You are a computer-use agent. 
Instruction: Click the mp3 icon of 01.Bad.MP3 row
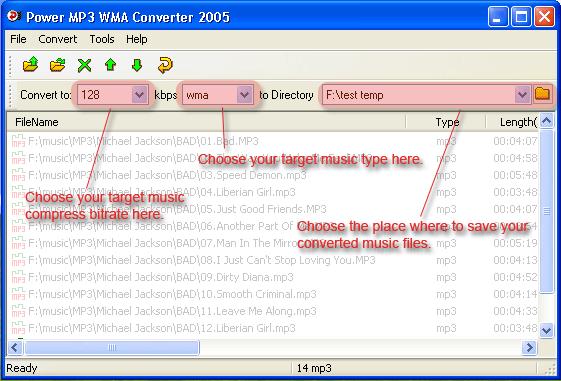(x=18, y=141)
